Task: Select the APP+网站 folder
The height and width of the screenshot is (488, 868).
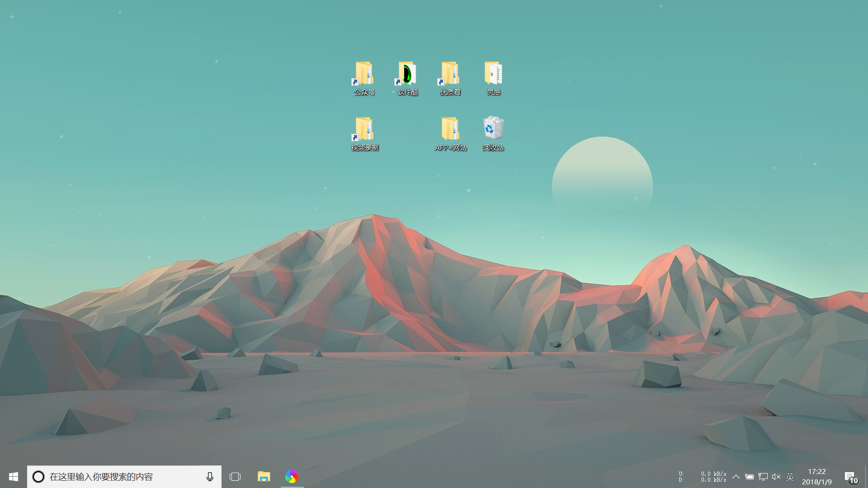Action: [450, 130]
